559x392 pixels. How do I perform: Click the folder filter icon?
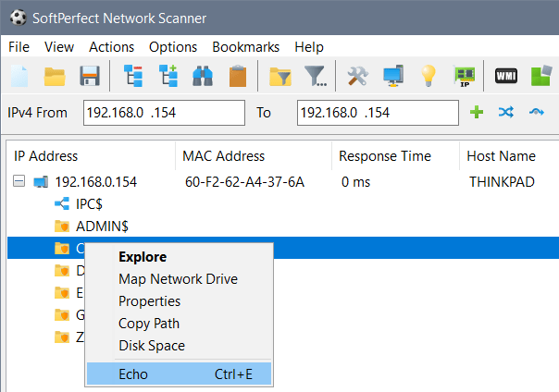[x=280, y=76]
